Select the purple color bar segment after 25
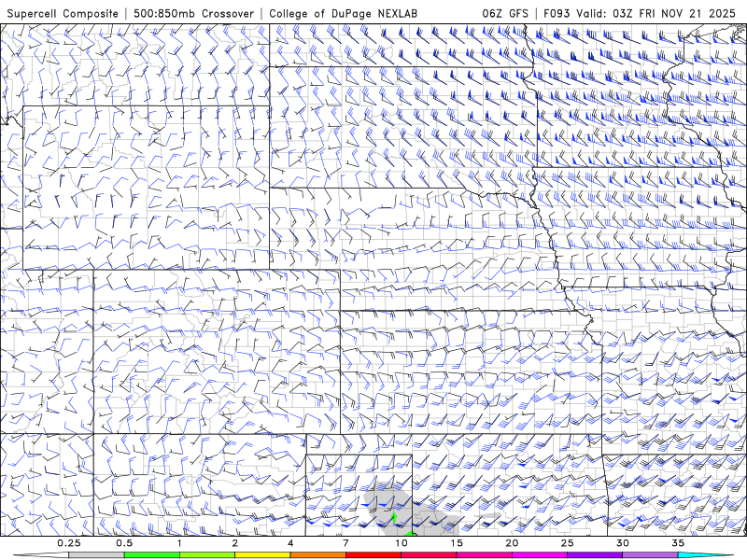Screen dimensions: 747x560 (x=595, y=555)
